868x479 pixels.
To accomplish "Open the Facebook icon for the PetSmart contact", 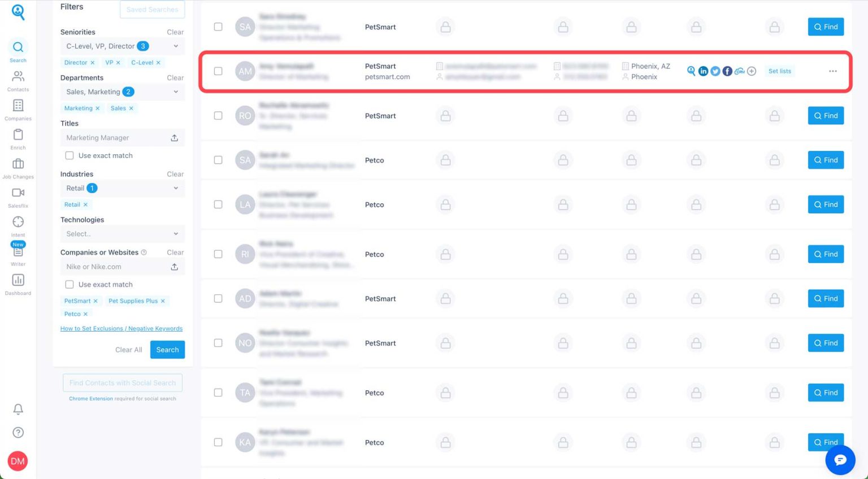I will click(x=727, y=71).
